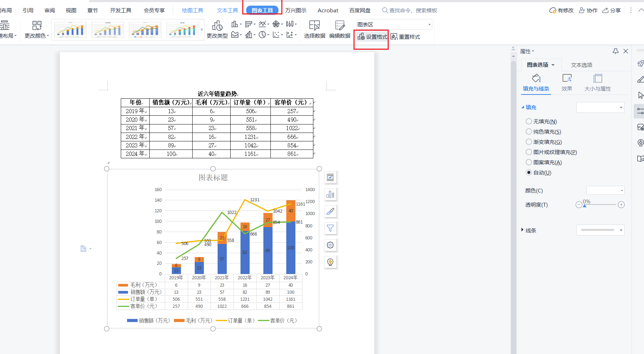Viewport: 644px width, 354px height.
Task: Expand the 线条 line section
Action: point(523,230)
